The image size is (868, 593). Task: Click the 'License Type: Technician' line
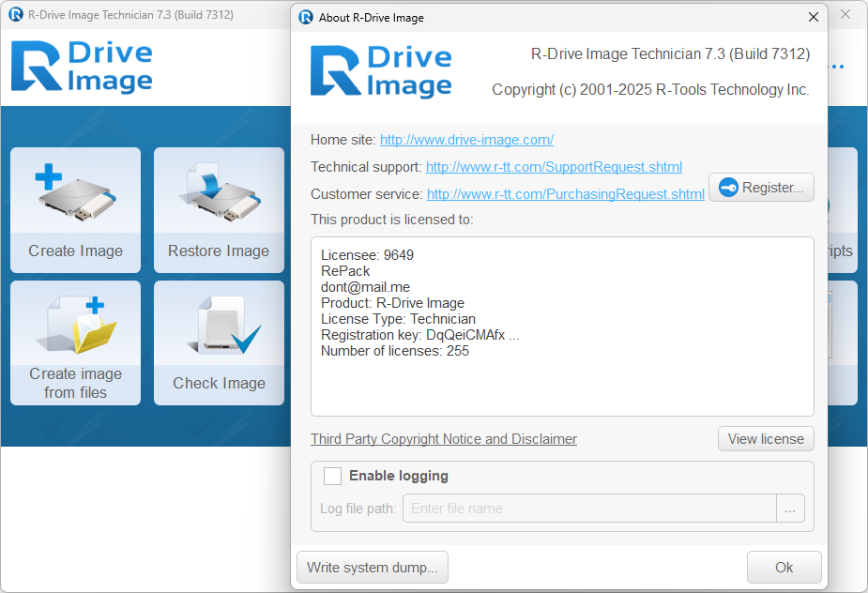coord(398,319)
